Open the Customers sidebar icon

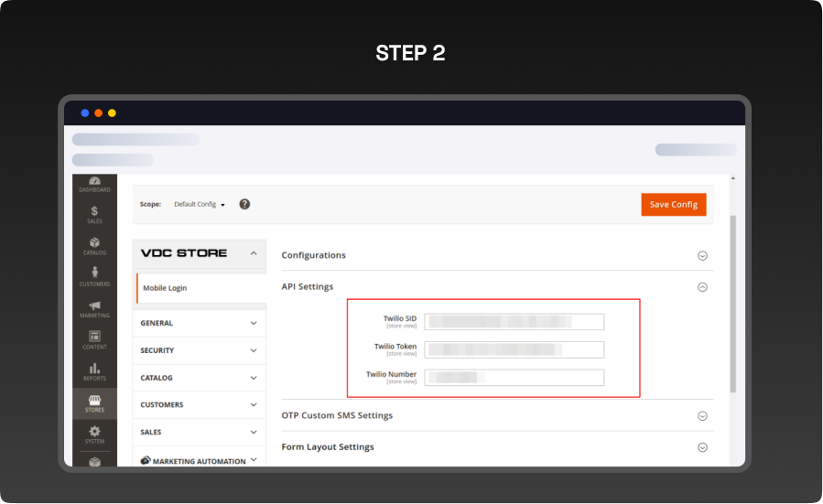[x=94, y=276]
